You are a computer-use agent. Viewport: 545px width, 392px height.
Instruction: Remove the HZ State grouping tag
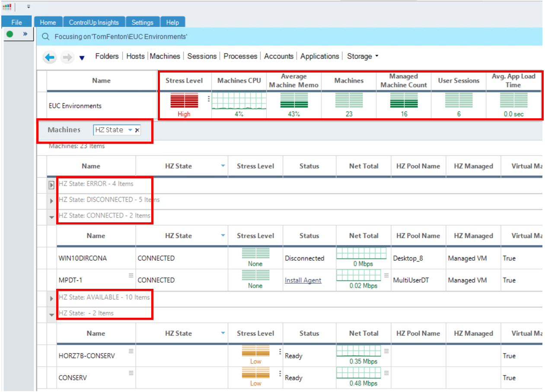(x=137, y=130)
